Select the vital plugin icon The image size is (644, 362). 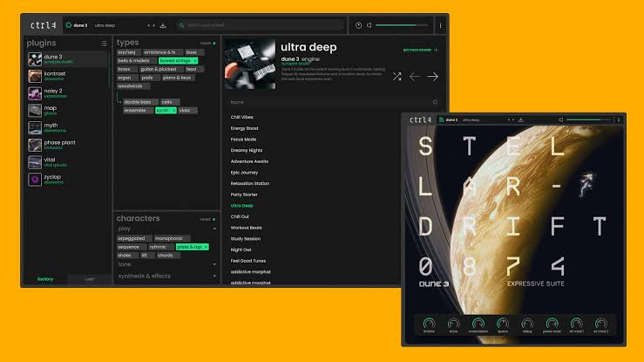click(x=35, y=162)
